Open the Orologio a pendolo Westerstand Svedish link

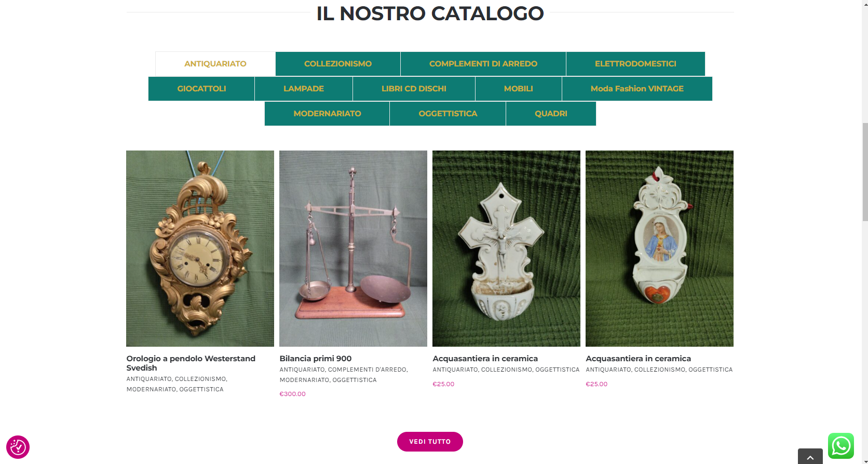[x=191, y=363]
